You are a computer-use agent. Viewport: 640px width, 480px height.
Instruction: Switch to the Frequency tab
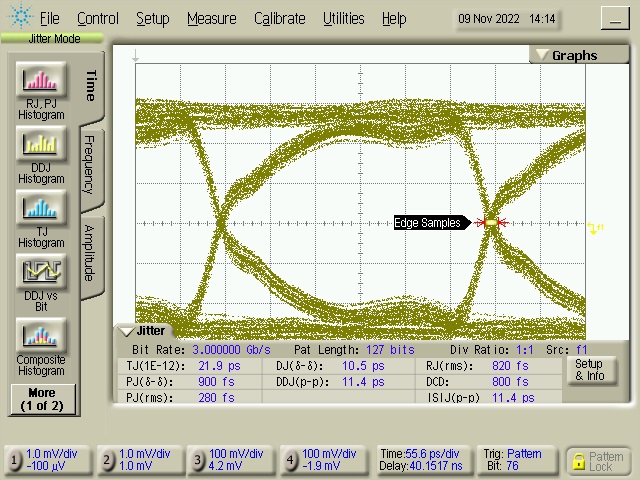pos(89,165)
